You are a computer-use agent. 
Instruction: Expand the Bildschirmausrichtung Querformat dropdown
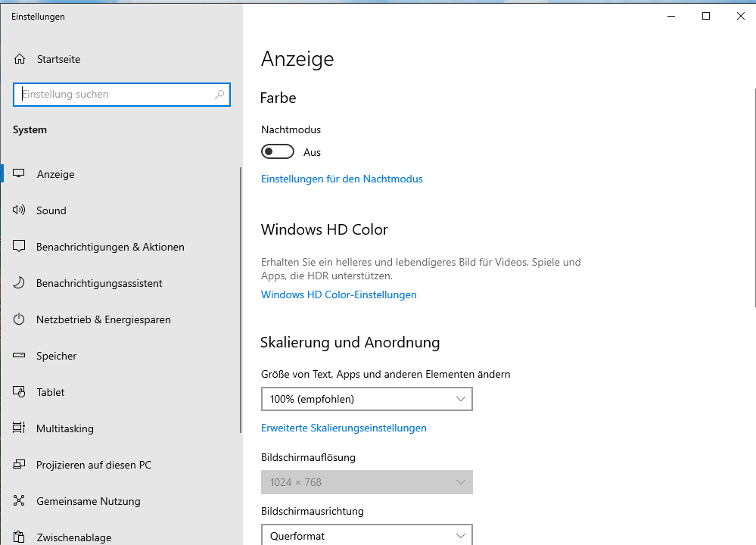click(x=366, y=535)
